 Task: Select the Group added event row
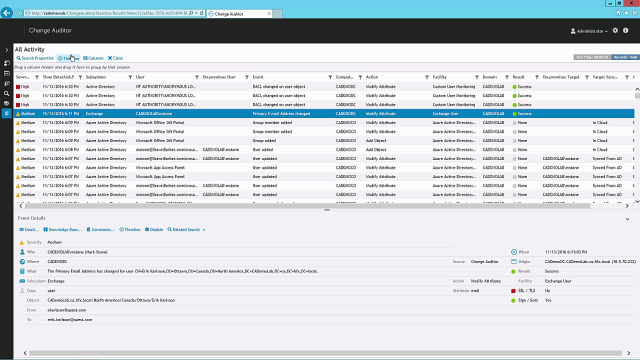click(x=324, y=140)
